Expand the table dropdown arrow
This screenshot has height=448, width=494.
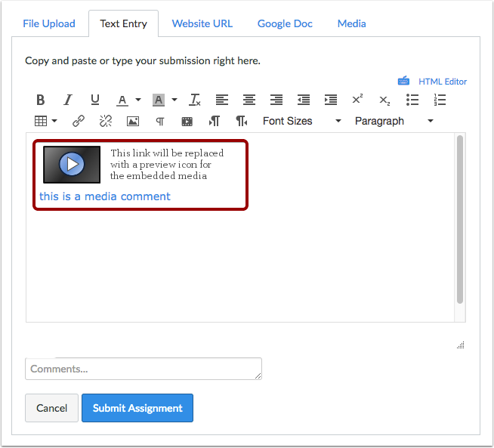point(54,121)
